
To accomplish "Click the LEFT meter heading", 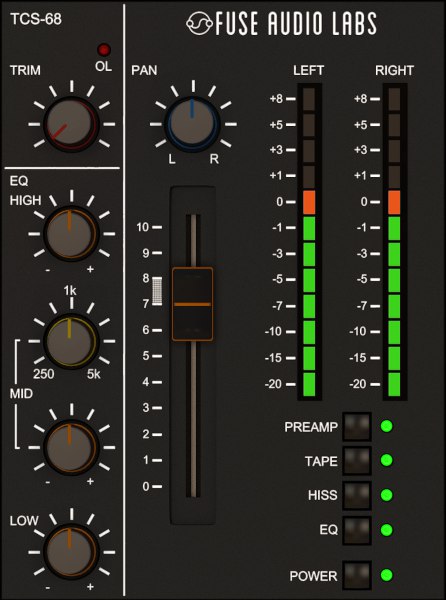I will point(309,70).
